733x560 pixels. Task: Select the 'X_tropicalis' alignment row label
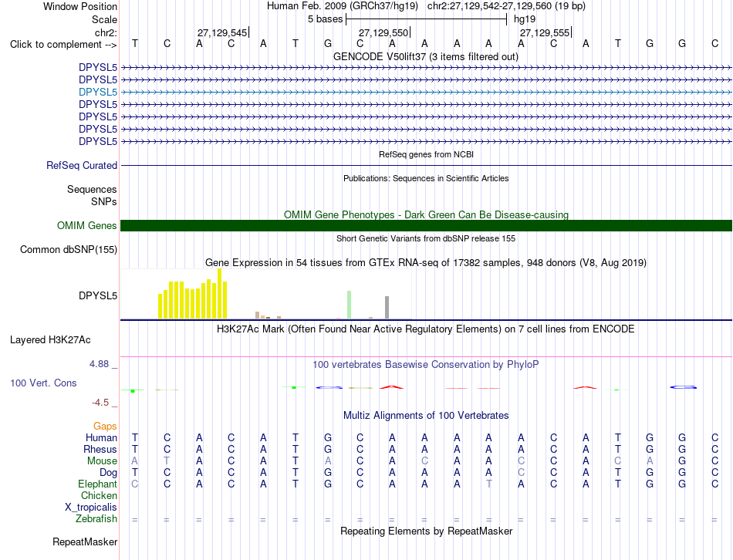pos(91,508)
